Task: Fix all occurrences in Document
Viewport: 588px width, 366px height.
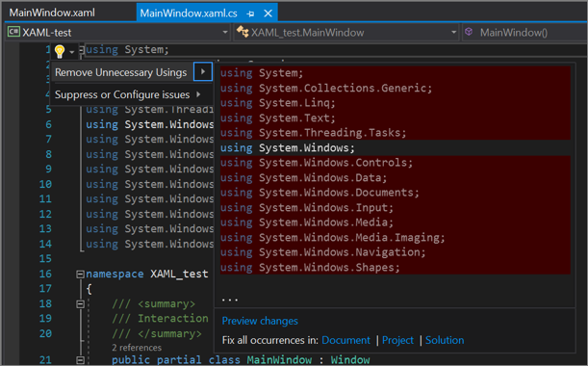Action: click(345, 340)
